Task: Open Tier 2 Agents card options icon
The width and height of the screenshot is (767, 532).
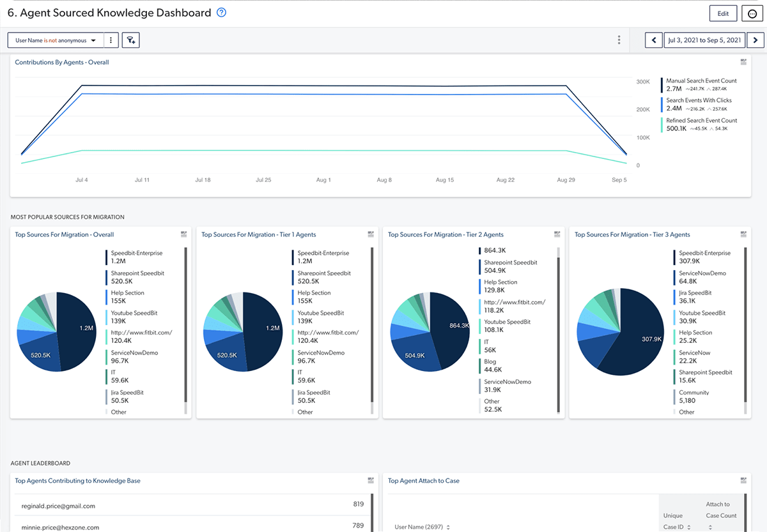Action: coord(557,234)
